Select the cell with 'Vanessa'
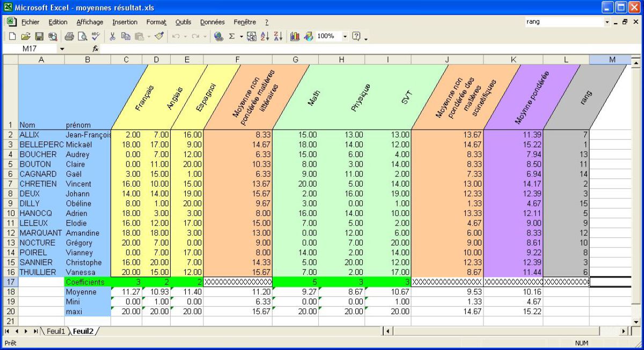Image resolution: width=644 pixels, height=350 pixels. (87, 272)
